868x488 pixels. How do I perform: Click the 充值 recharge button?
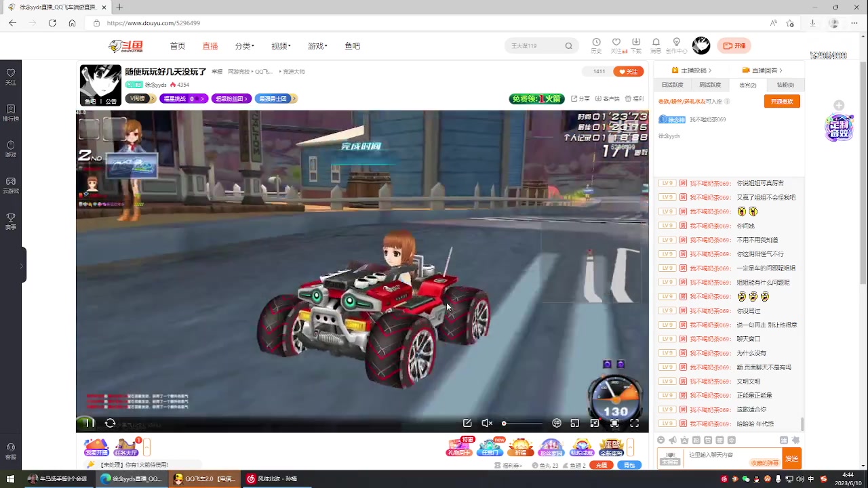(601, 465)
